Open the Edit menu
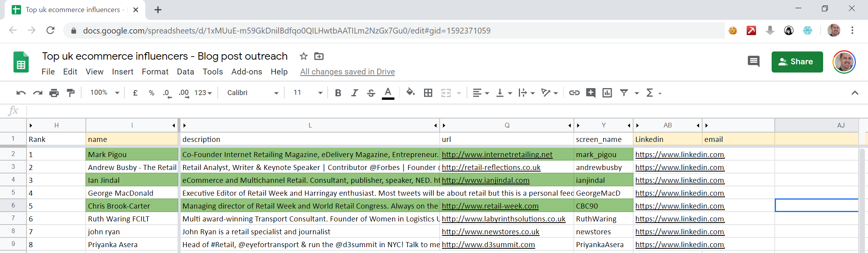The image size is (868, 253). point(70,72)
